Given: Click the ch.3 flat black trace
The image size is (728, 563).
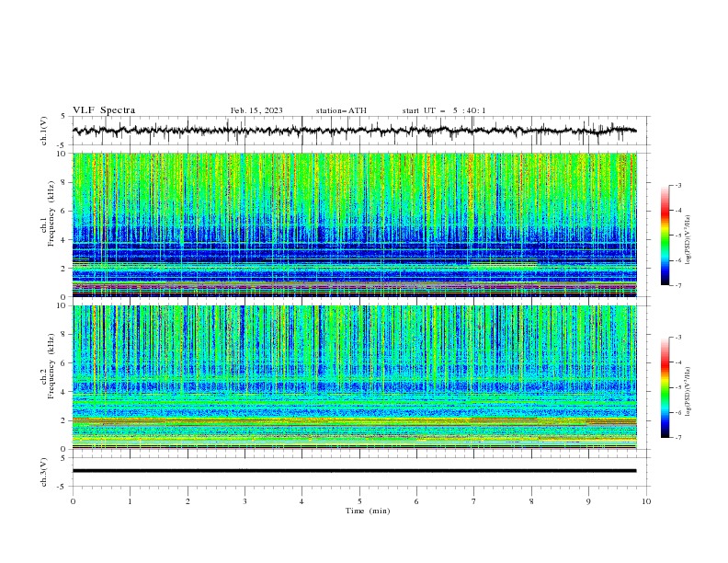Looking at the screenshot, I should [354, 471].
